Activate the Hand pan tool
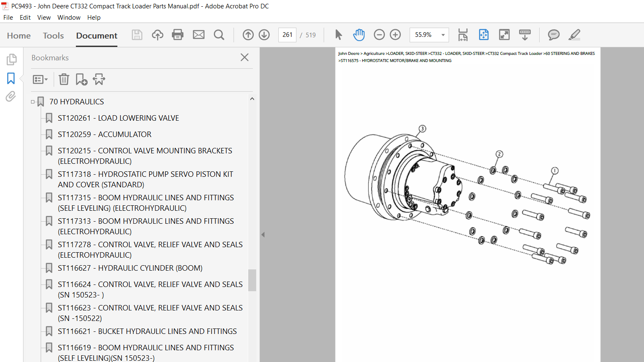 coord(359,35)
